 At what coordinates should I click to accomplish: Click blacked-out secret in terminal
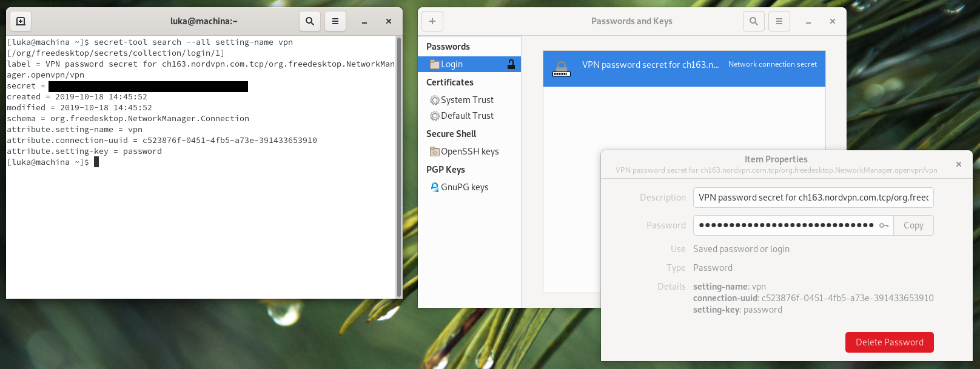148,87
